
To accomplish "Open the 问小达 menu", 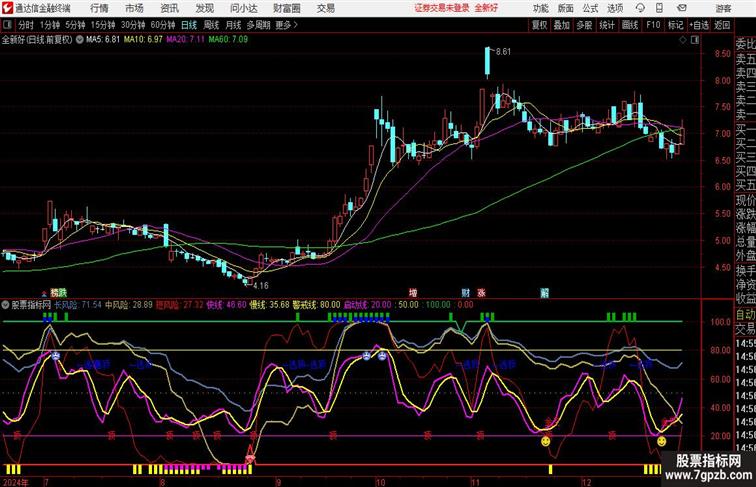I will click(243, 8).
